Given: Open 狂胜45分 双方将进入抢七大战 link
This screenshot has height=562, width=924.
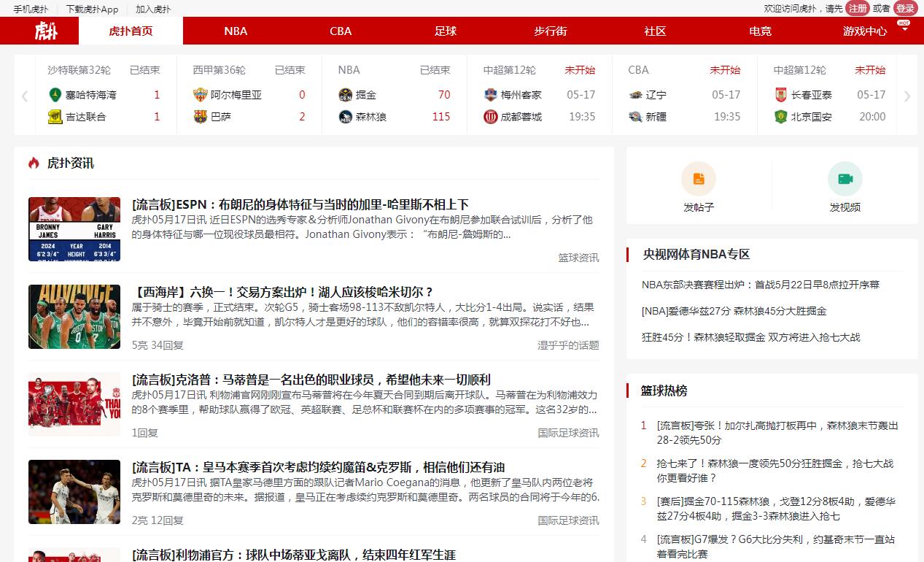Looking at the screenshot, I should 751,337.
